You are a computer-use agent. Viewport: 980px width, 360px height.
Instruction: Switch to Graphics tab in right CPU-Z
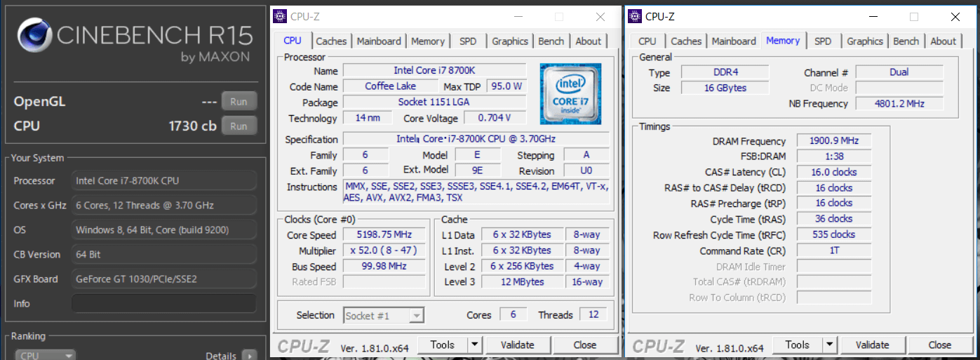(865, 41)
